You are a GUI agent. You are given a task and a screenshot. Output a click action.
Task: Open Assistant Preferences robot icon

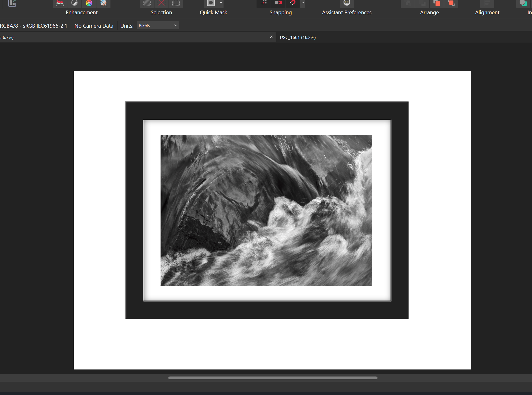pyautogui.click(x=347, y=3)
